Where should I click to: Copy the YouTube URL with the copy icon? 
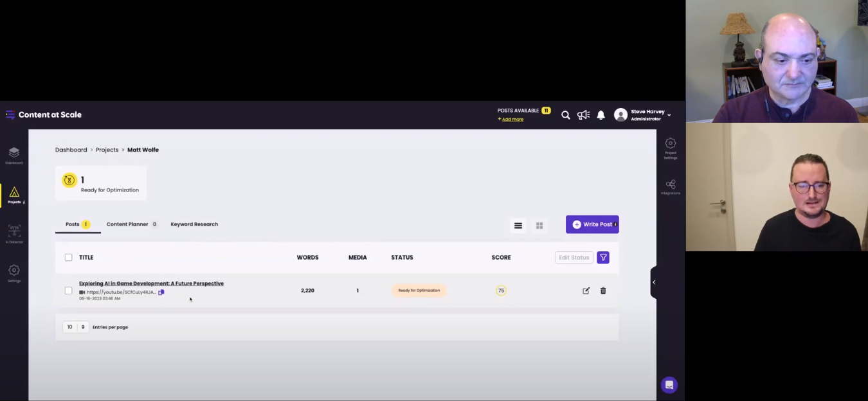(161, 292)
